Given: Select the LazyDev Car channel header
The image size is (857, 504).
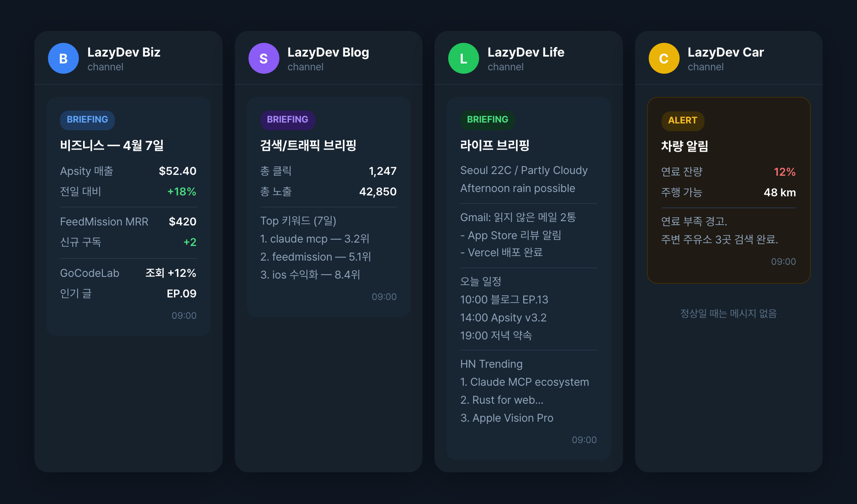Looking at the screenshot, I should point(725,52).
